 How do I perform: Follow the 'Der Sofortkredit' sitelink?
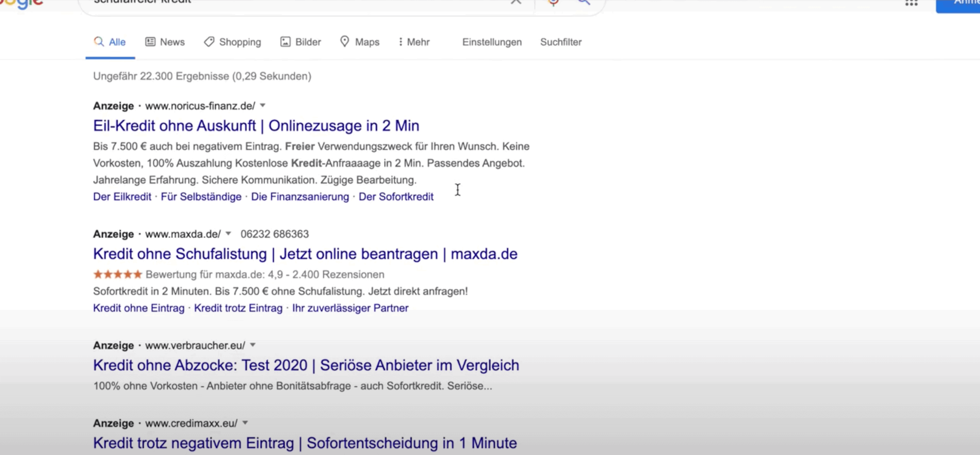(x=396, y=197)
